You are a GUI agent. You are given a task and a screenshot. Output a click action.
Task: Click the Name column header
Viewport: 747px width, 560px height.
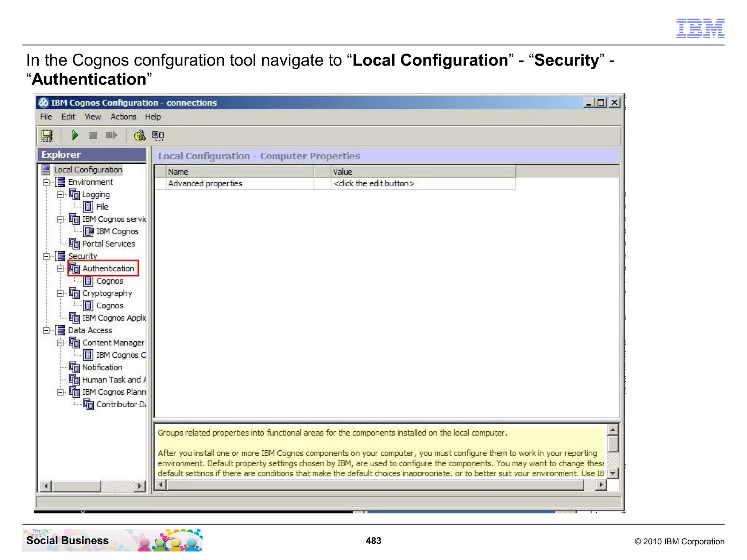240,172
